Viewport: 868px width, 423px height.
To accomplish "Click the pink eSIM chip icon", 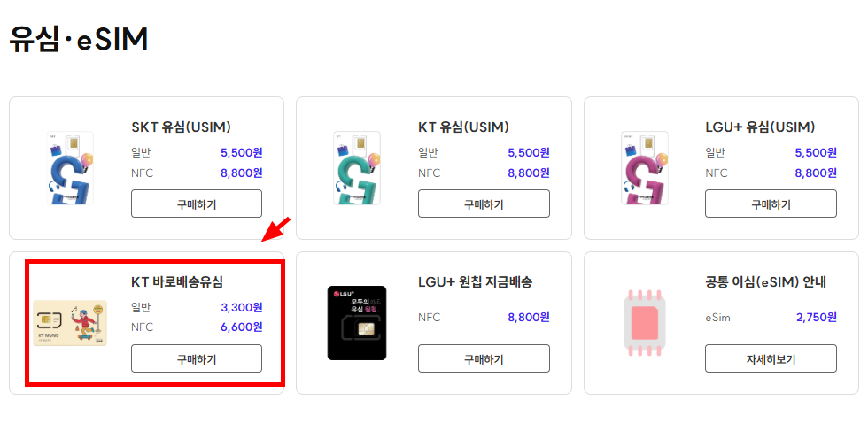I will 645,323.
